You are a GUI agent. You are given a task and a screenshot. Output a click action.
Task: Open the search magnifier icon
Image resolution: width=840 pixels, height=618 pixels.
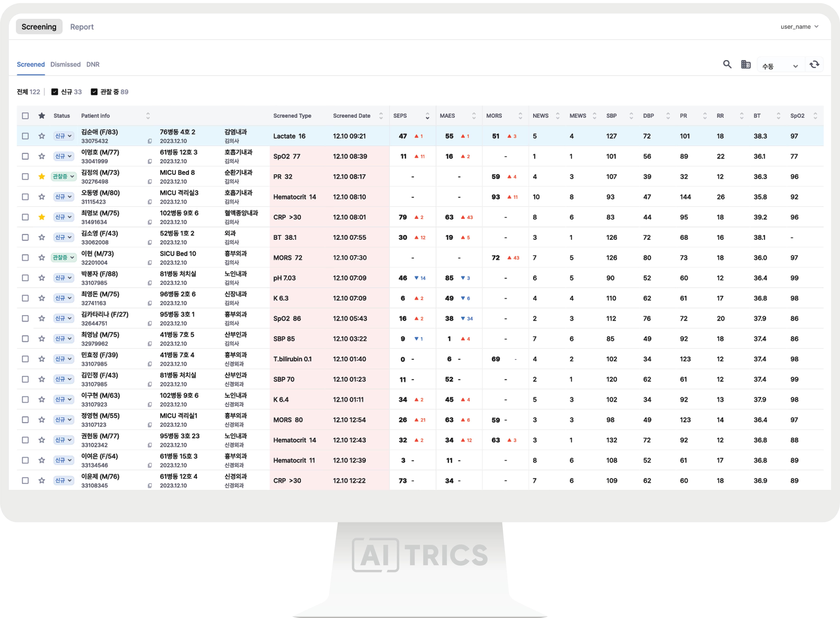tap(727, 64)
